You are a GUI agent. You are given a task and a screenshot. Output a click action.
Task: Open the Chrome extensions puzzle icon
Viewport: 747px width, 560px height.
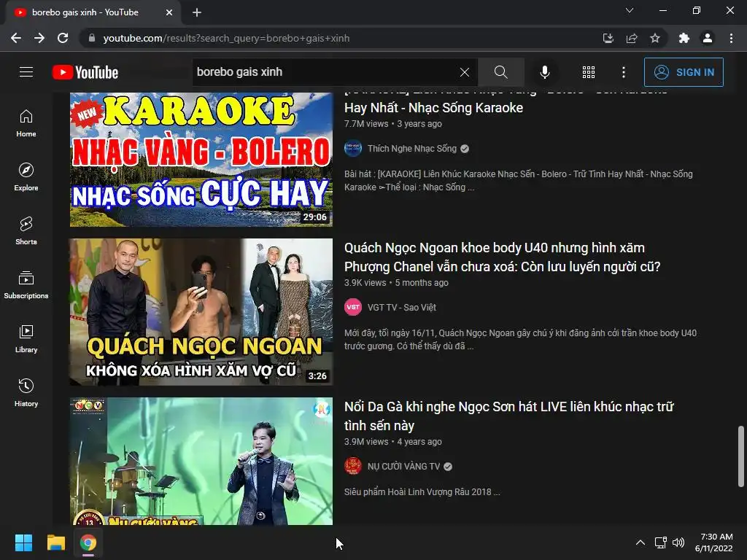(684, 38)
